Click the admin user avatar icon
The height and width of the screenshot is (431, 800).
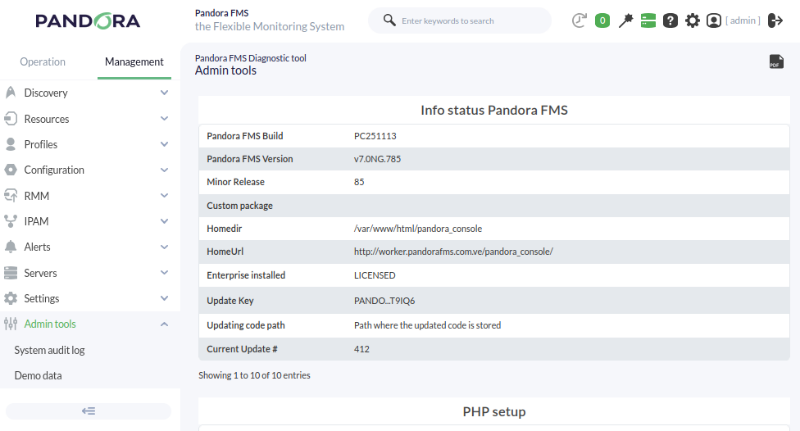pyautogui.click(x=714, y=20)
